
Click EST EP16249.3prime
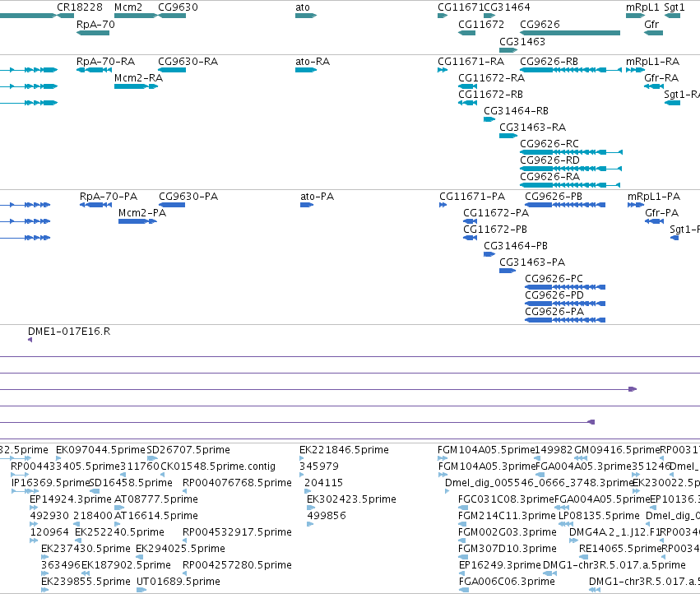point(499,565)
